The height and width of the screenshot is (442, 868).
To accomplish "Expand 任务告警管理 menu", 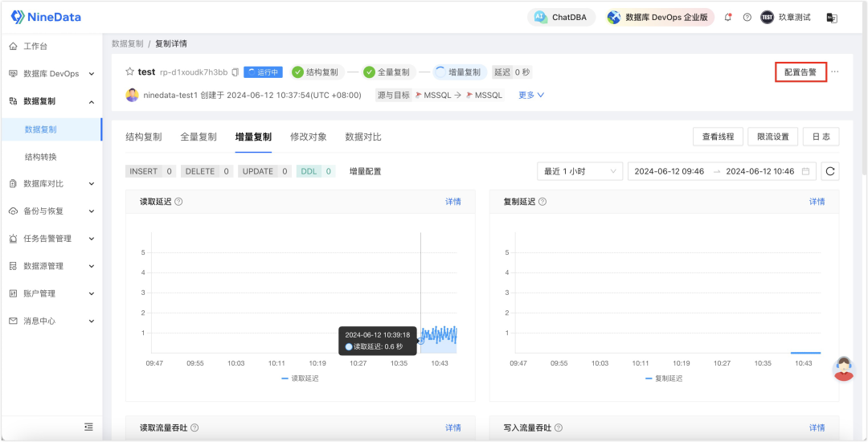I will pyautogui.click(x=51, y=239).
